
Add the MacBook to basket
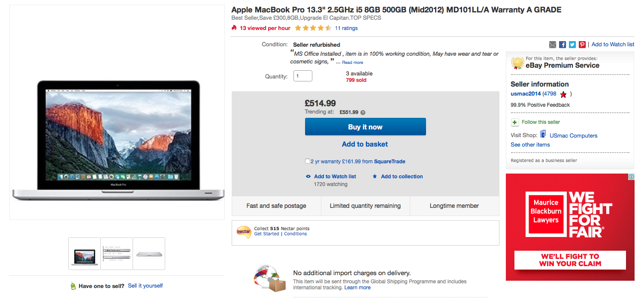tap(365, 144)
